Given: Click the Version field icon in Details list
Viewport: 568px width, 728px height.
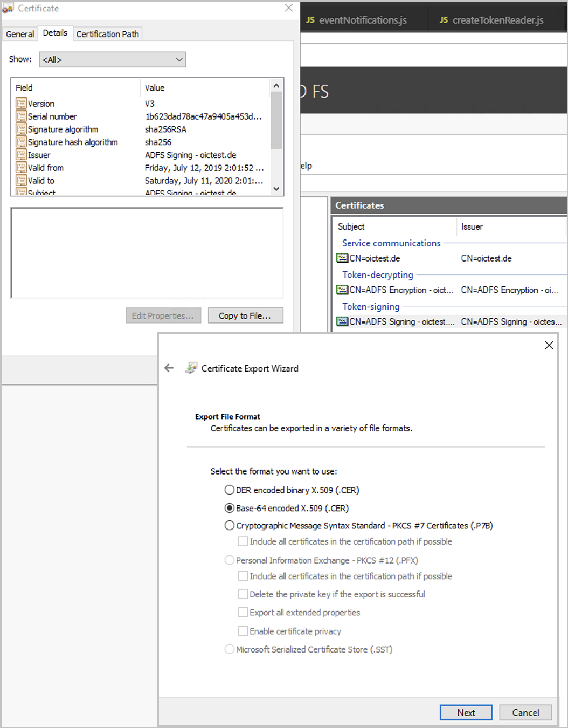Looking at the screenshot, I should (x=22, y=103).
